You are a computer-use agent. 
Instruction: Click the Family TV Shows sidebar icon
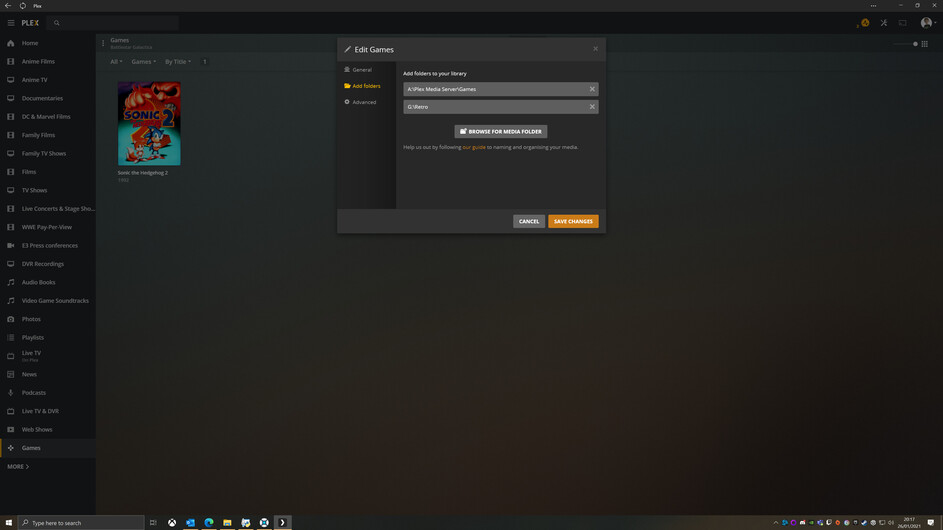coord(11,153)
